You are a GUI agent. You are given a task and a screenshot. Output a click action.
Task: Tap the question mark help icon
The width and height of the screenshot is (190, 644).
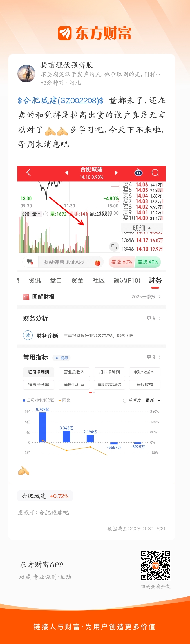tap(46, 214)
